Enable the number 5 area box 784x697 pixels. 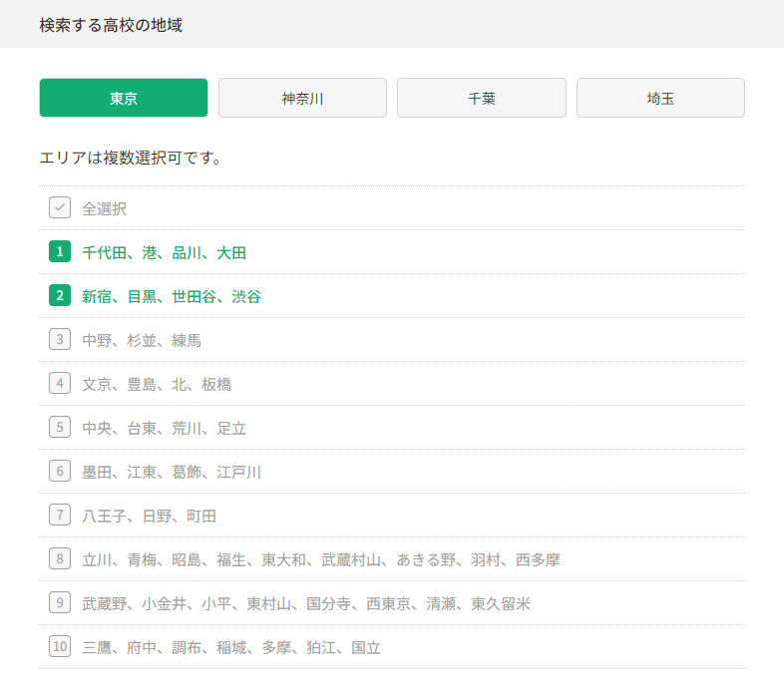[60, 427]
